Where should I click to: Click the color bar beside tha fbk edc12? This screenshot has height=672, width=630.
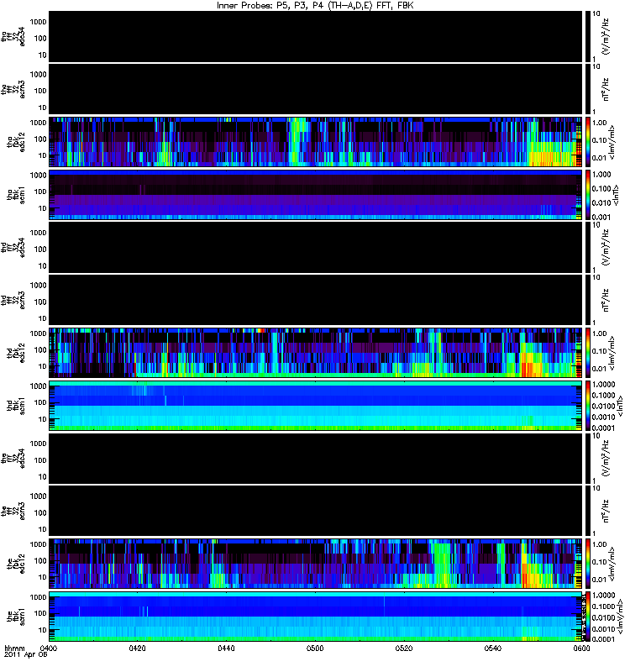pos(587,142)
